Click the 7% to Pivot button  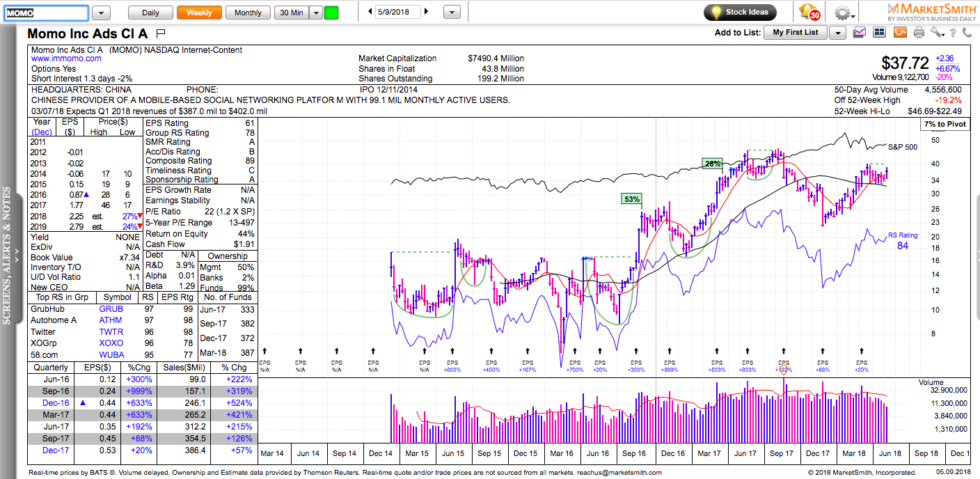[945, 124]
